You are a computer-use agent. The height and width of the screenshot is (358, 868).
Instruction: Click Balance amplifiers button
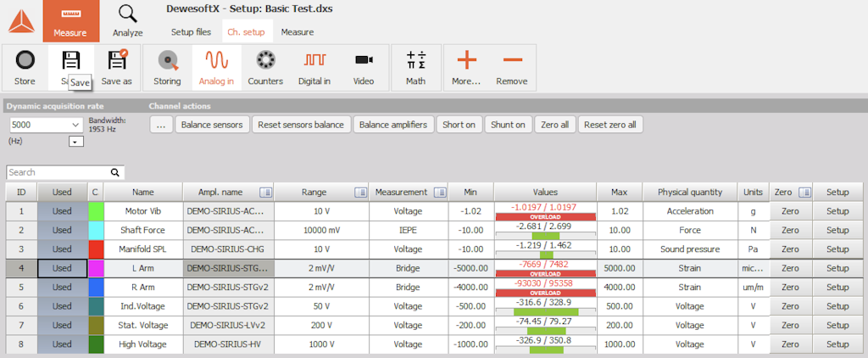tap(393, 125)
